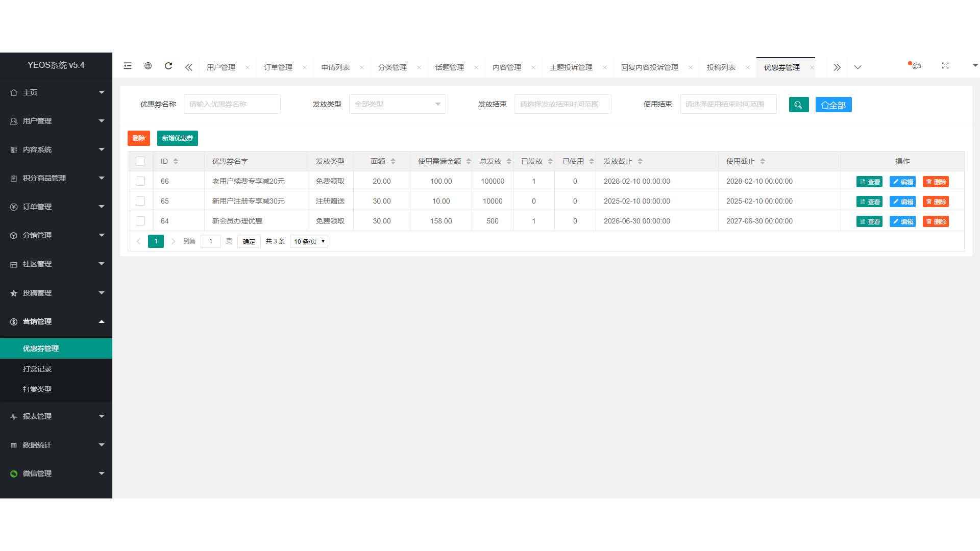Viewport: 980px width, 551px height.
Task: Sort by 使用需满金额 column arrows
Action: point(469,161)
